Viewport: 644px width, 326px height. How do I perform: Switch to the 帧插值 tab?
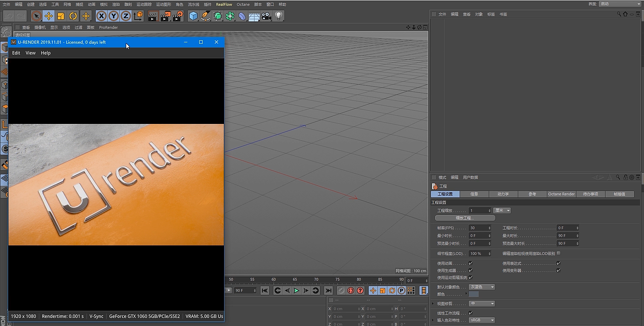point(619,194)
